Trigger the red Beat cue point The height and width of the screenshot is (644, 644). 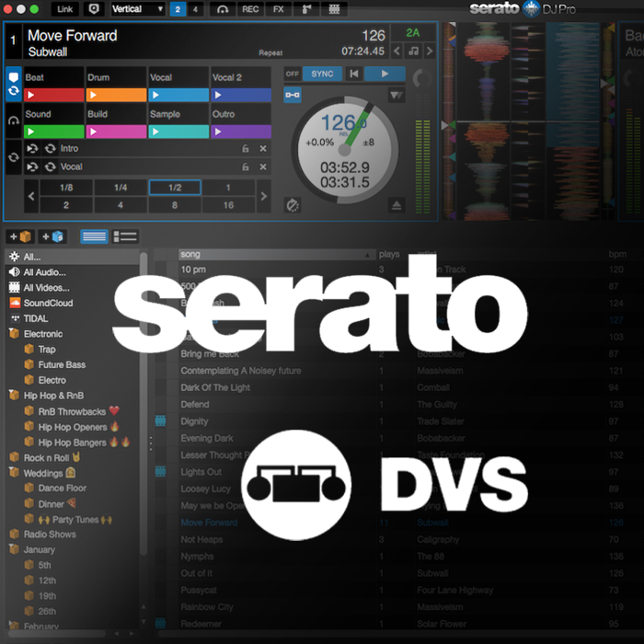click(53, 95)
